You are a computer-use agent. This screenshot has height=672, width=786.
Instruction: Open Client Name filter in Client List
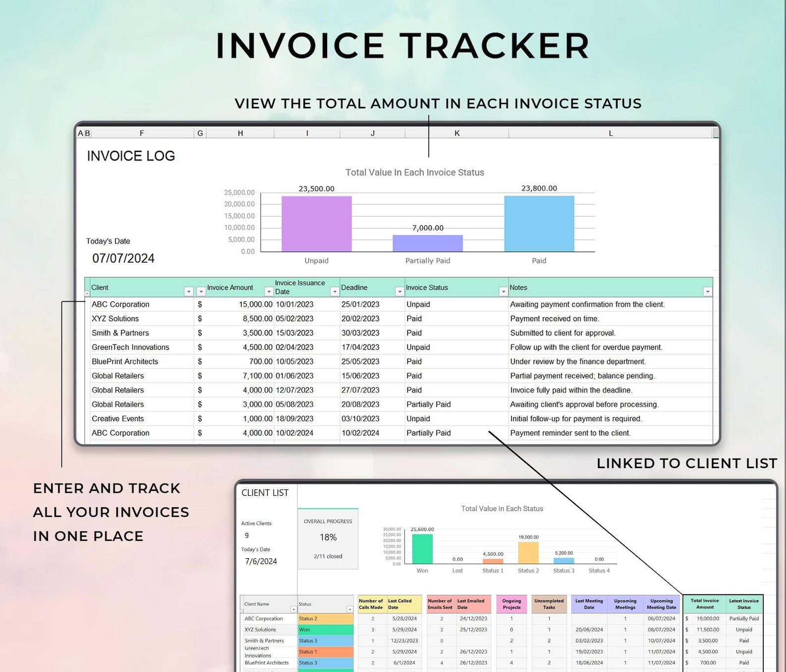(x=294, y=609)
